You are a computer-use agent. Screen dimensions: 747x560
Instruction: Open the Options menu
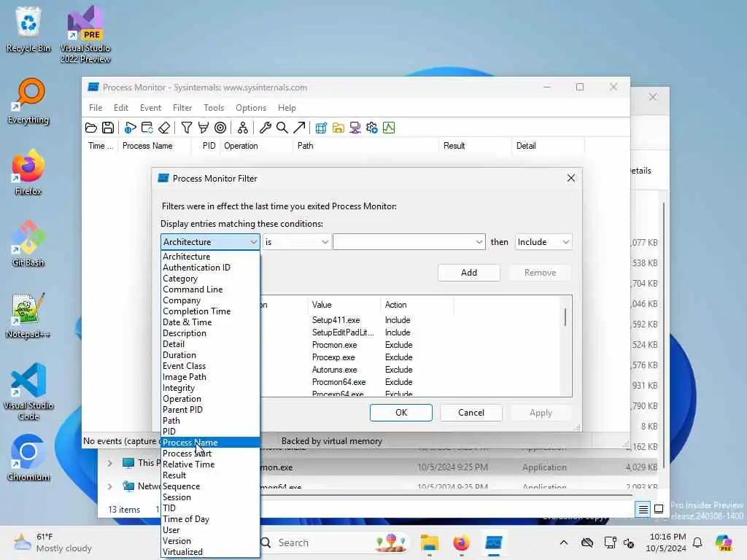251,108
